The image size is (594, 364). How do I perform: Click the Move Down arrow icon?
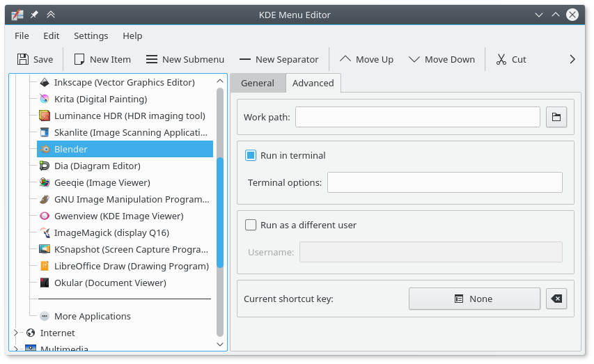pyautogui.click(x=414, y=59)
